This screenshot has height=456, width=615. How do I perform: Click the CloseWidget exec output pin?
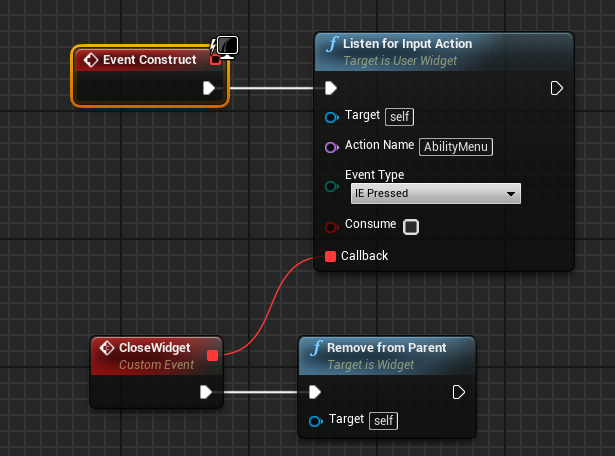pos(207,391)
